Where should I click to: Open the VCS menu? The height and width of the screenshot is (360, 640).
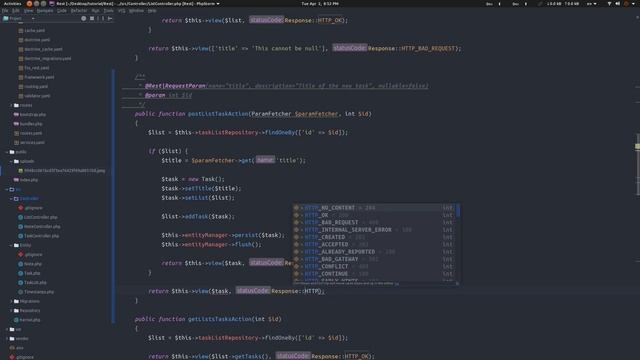point(122,11)
